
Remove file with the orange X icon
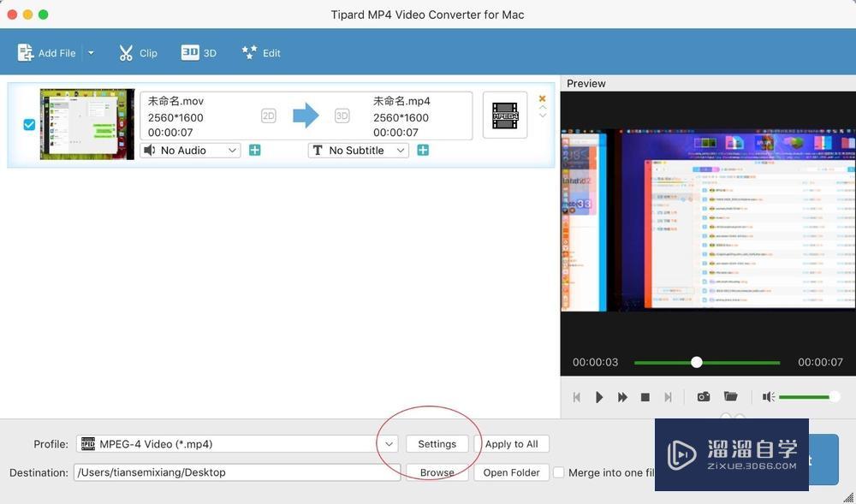(x=542, y=98)
